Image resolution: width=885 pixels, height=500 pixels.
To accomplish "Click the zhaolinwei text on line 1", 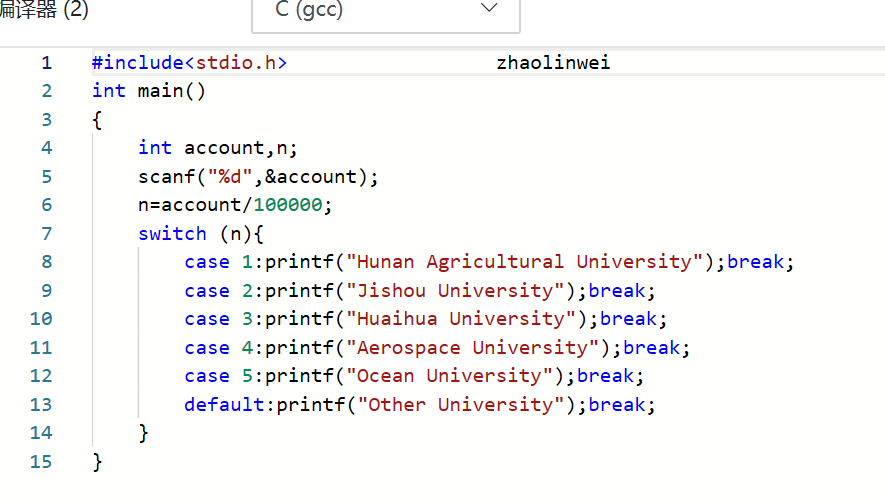I will coord(553,63).
